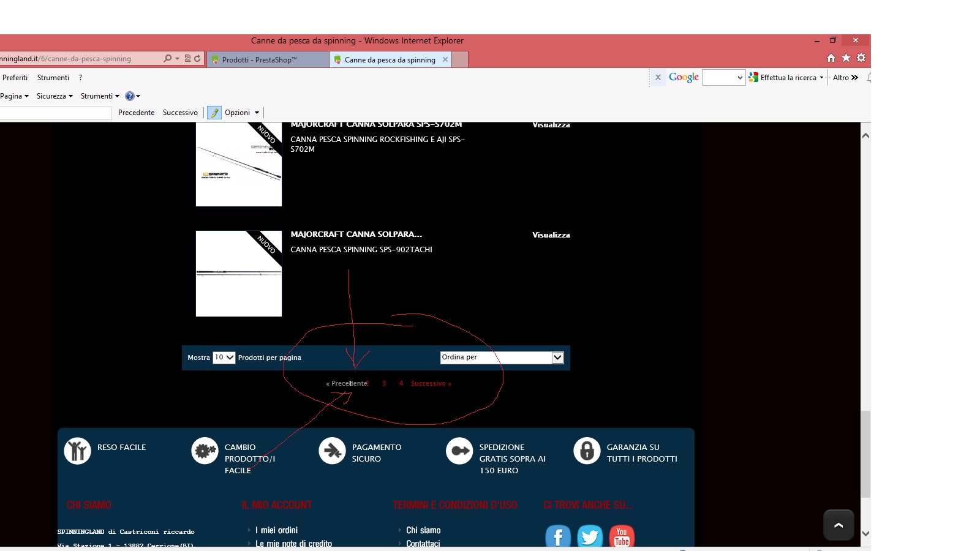Click Visualizza for SPS-902TACHI rod
The image size is (980, 551).
pos(551,235)
